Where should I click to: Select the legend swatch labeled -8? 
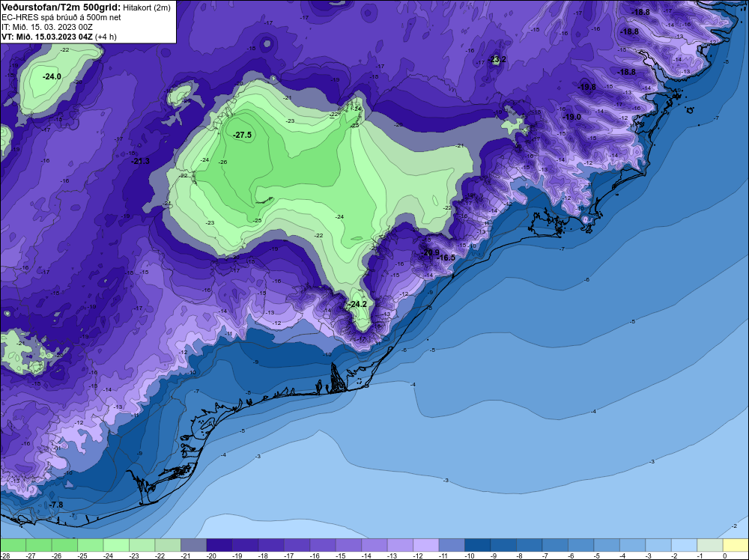point(529,545)
